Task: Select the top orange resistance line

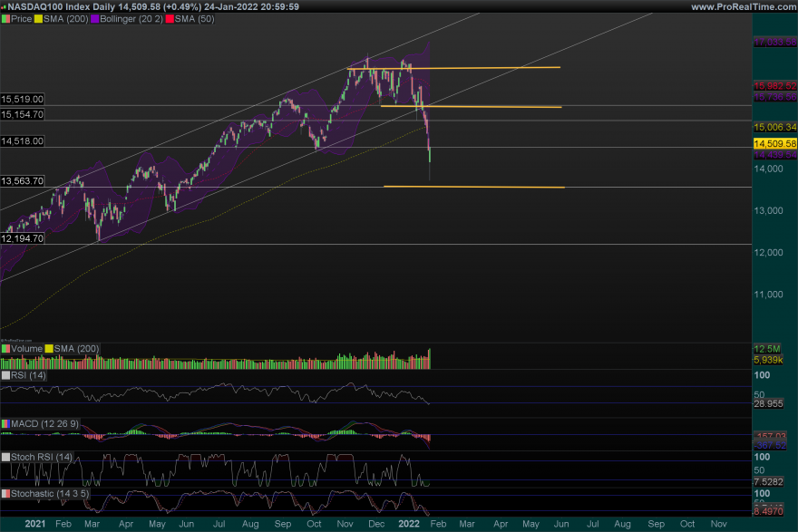Action: (x=453, y=68)
